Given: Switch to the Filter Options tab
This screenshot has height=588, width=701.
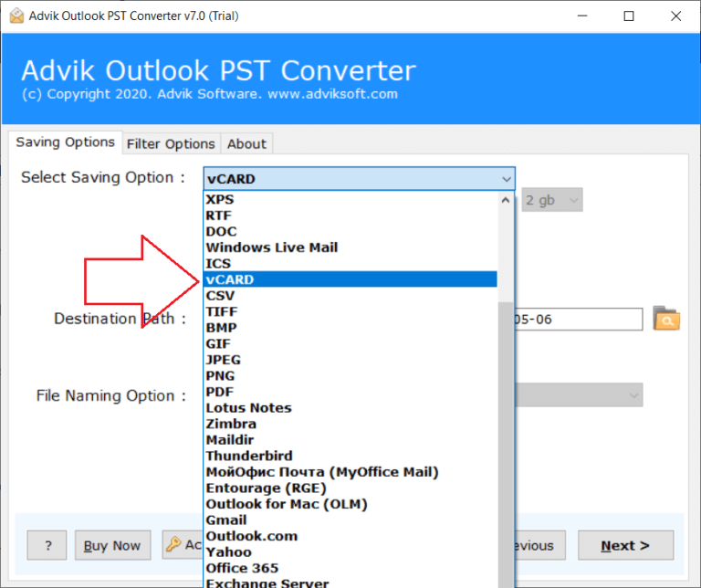Looking at the screenshot, I should point(171,143).
